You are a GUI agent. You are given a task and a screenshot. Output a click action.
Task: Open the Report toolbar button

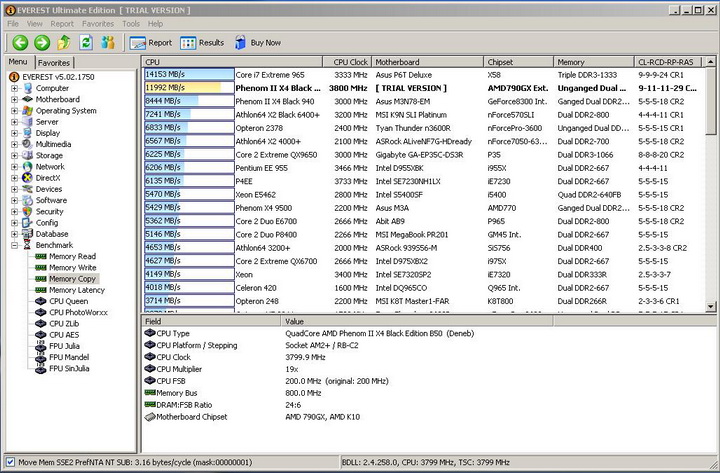coord(151,43)
